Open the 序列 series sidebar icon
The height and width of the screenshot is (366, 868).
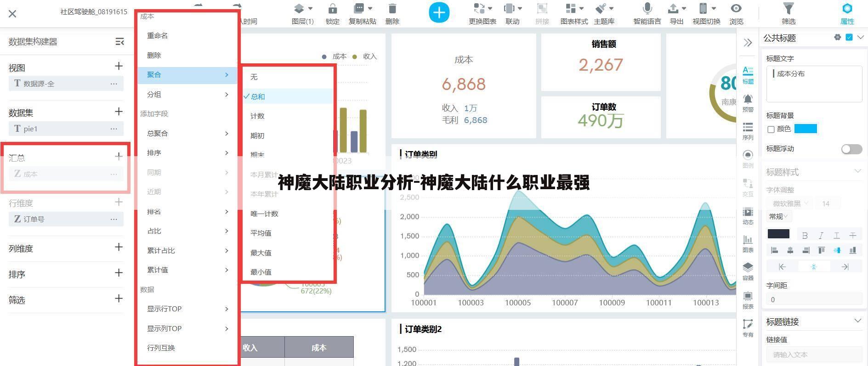point(748,131)
